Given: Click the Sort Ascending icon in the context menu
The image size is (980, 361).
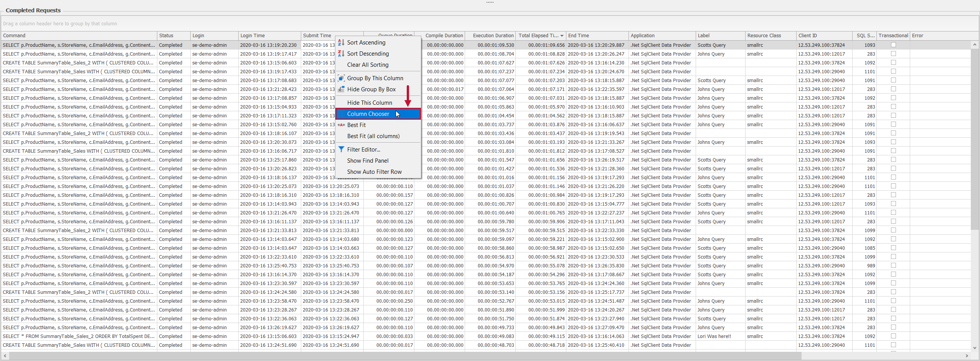Looking at the screenshot, I should click(x=341, y=43).
